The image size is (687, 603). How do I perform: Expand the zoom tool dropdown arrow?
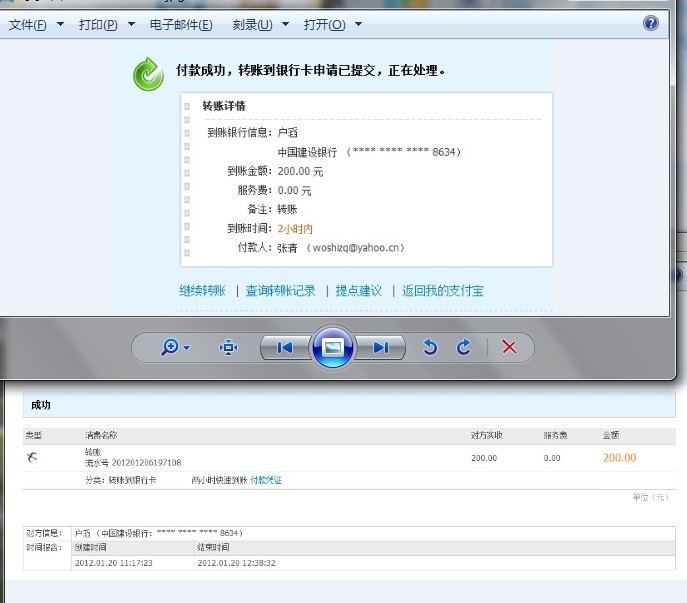click(x=187, y=348)
